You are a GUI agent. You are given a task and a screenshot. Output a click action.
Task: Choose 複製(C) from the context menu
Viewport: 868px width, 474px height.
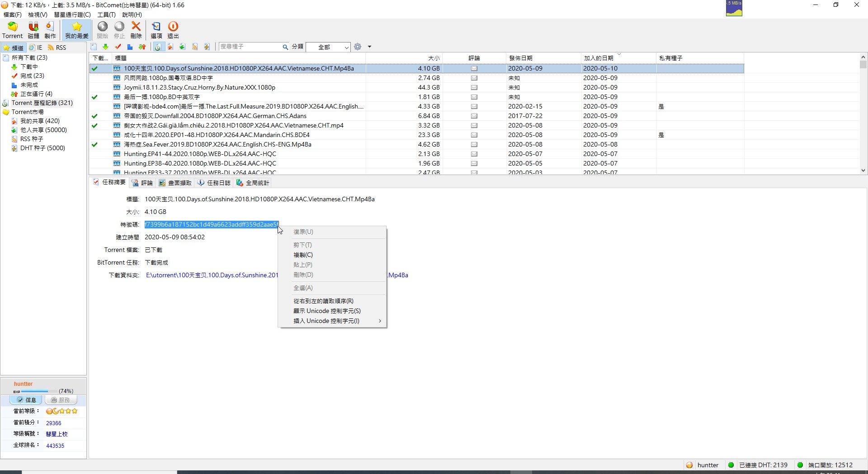coord(332,255)
